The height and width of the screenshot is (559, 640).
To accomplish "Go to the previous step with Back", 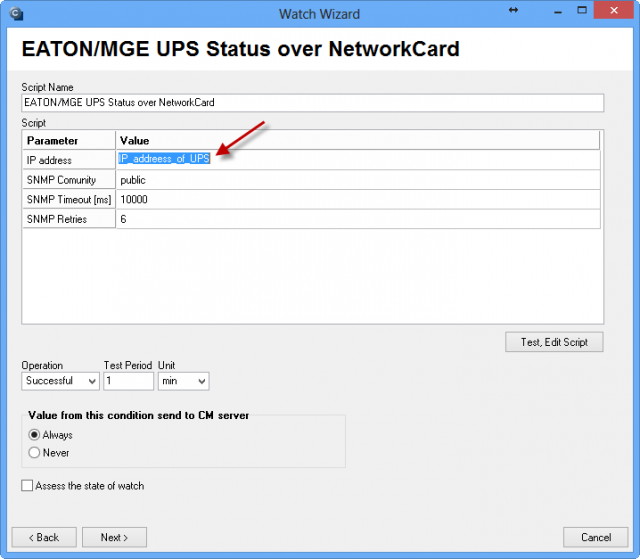I will 44,537.
